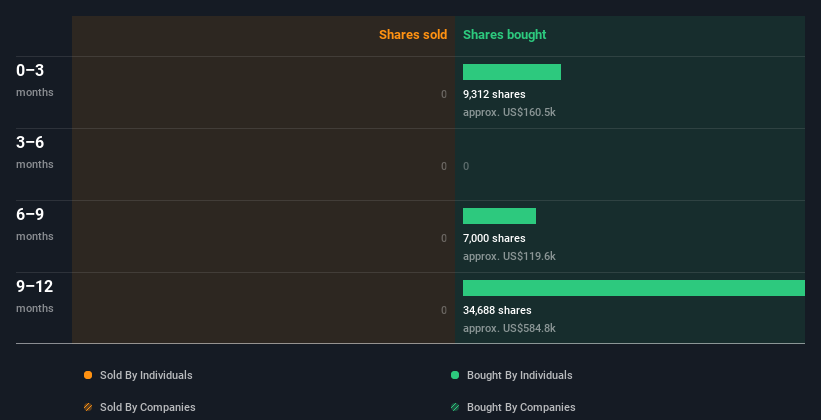Click the shares sold 0 in 9–12 months row
The image size is (821, 420).
444,310
